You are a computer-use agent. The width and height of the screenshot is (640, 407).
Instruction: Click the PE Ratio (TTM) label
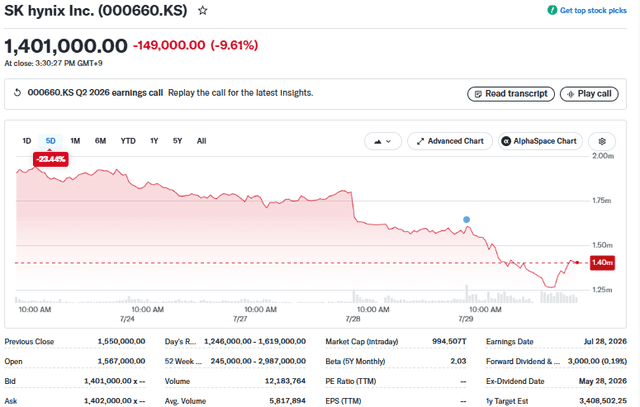tap(351, 381)
